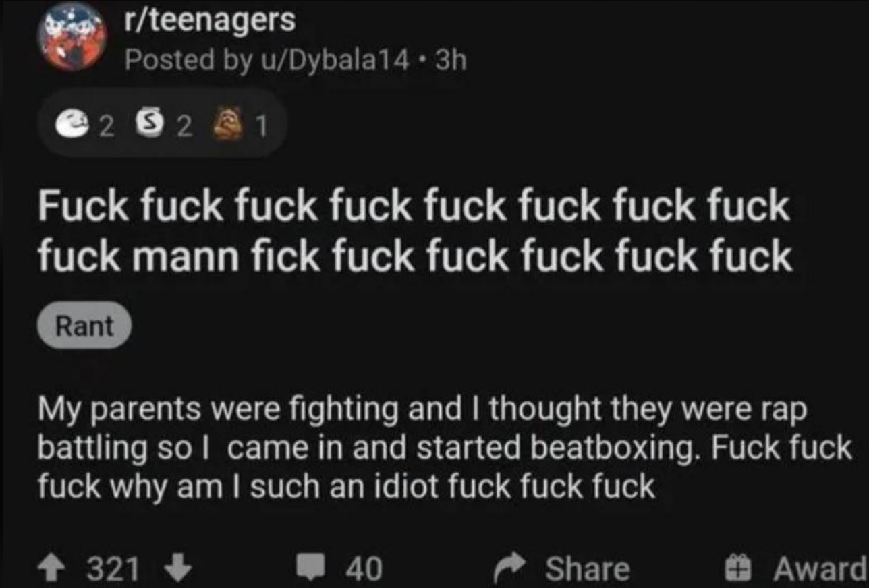The height and width of the screenshot is (588, 869).
Task: Open the post title starting with Fuck
Action: (414, 231)
